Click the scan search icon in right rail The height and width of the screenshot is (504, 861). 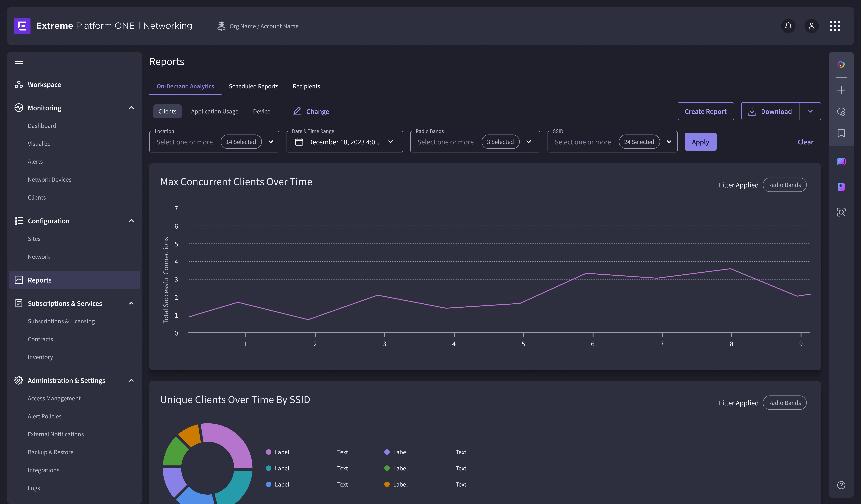(841, 212)
